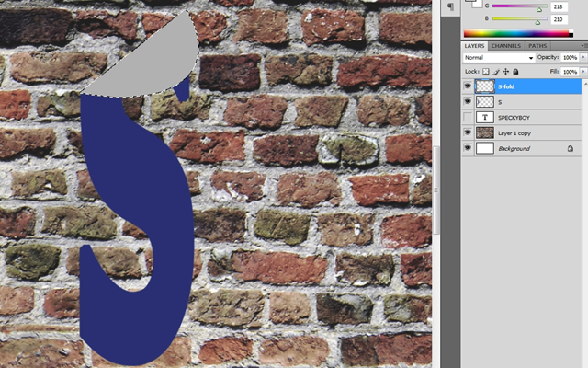The image size is (588, 368).
Task: Adjust the B channel color slider
Action: click(x=537, y=22)
